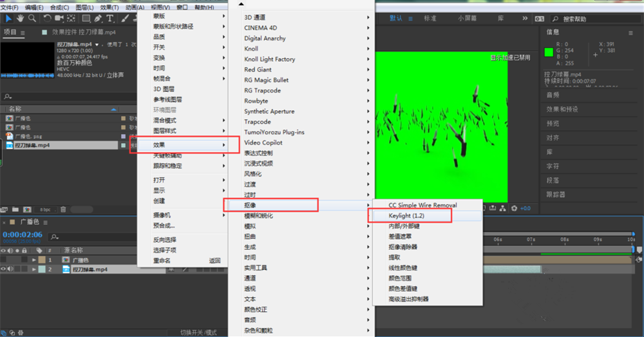This screenshot has width=644, height=337.
Task: Switch to the 标准 workspace
Action: [x=430, y=19]
